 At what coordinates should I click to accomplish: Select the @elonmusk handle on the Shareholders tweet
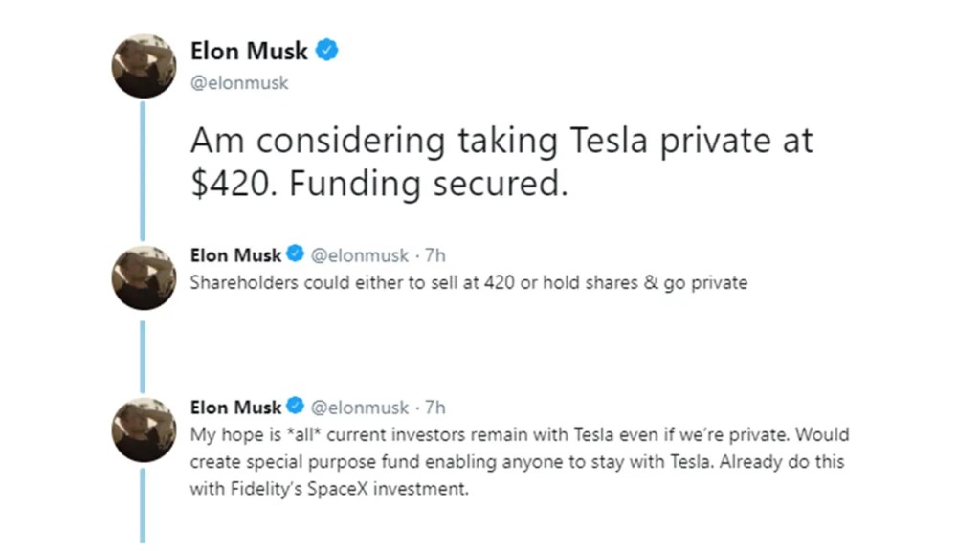[x=358, y=255]
